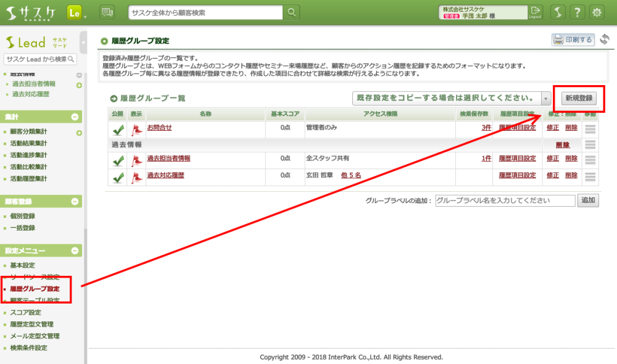
Task: Click the 修正 link for お問合せ
Action: tap(552, 128)
